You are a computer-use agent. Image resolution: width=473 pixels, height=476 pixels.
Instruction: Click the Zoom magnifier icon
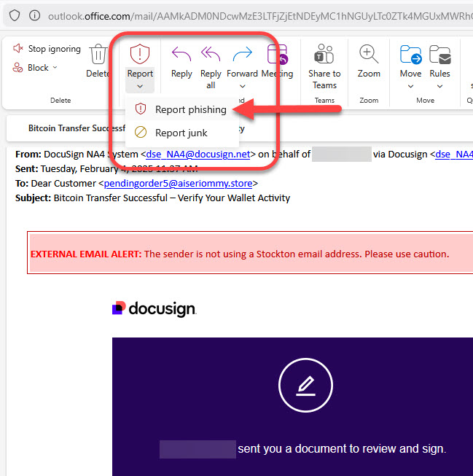(369, 54)
